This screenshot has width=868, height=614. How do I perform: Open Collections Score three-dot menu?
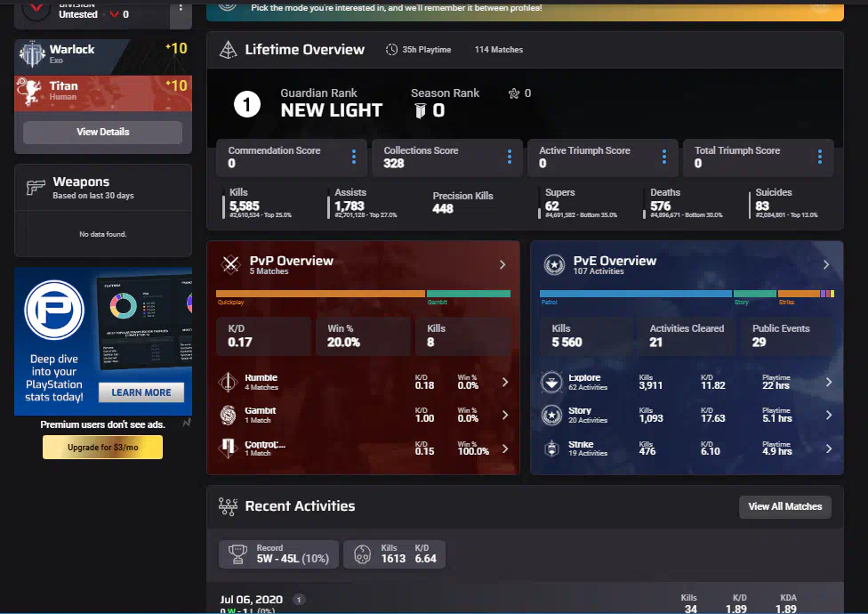(510, 157)
